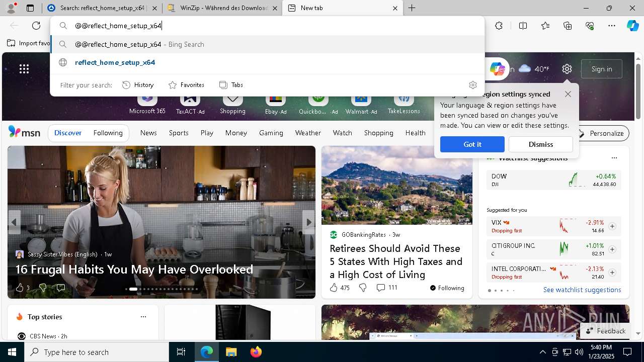The image size is (644, 362).
Task: Click the Windows taskbar search box
Action: pos(97,352)
